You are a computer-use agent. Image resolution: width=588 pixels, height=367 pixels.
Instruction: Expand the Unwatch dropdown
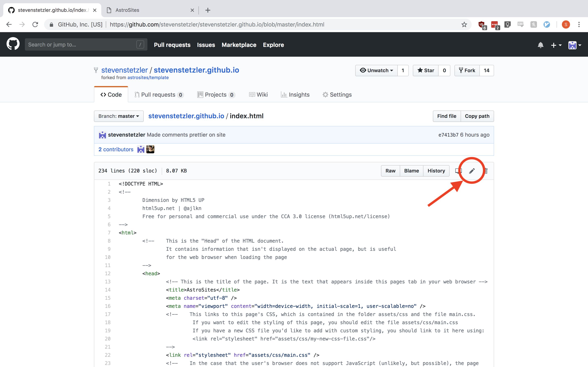point(376,70)
